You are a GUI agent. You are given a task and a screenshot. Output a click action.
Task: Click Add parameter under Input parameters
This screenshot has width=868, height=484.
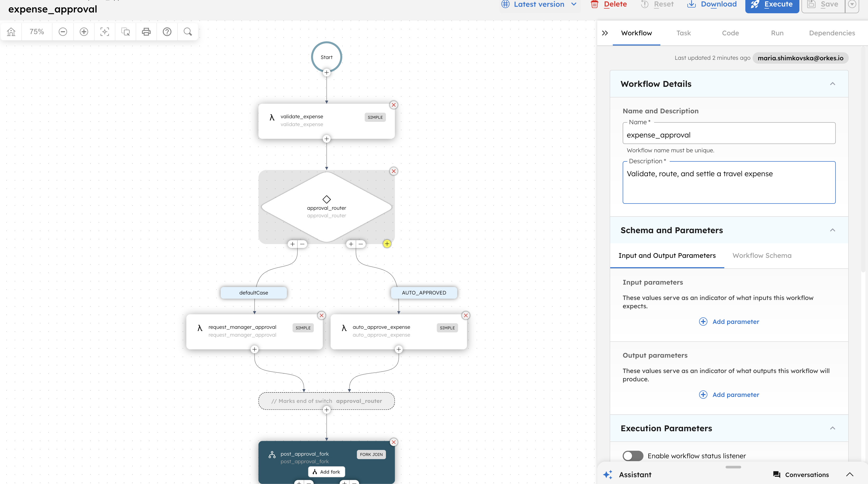click(x=729, y=322)
